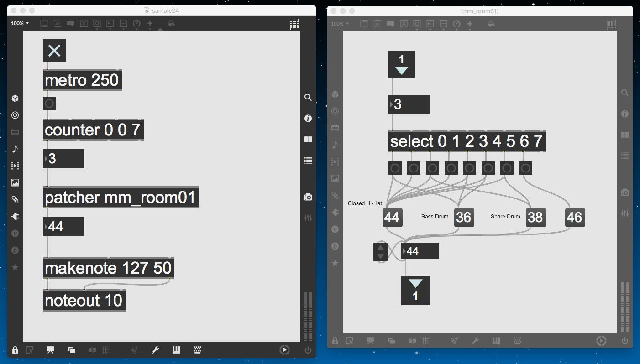Screen dimensions: 640x364
Task: Show the inspector info panel in sample24
Action: (x=308, y=118)
